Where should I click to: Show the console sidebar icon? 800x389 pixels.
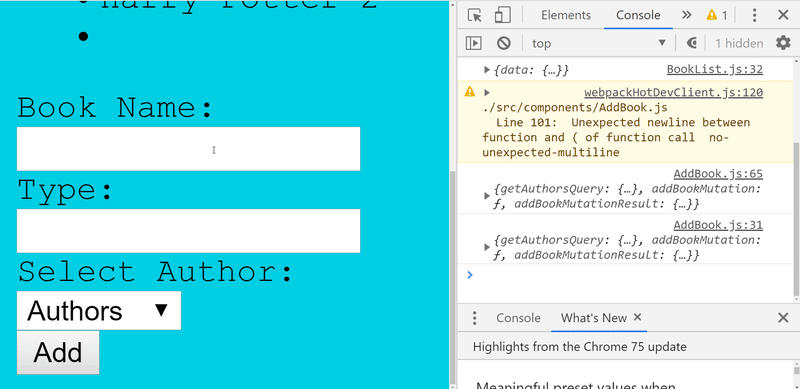pos(473,43)
